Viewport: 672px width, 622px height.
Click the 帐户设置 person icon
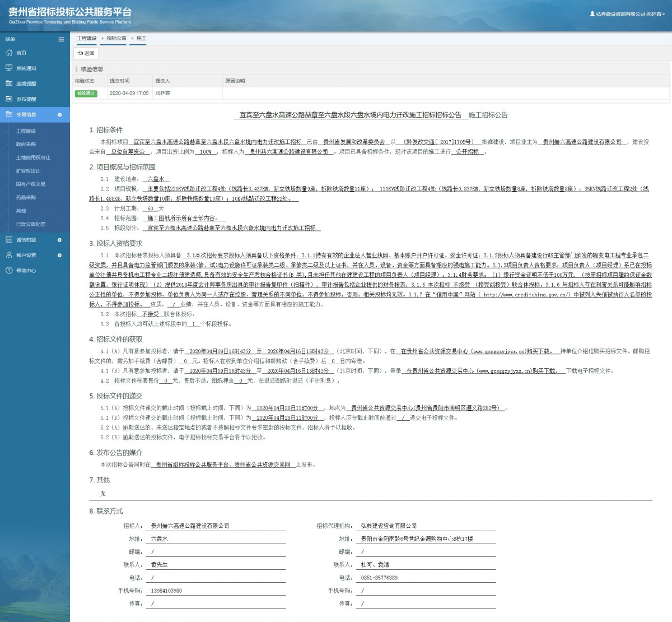9,255
